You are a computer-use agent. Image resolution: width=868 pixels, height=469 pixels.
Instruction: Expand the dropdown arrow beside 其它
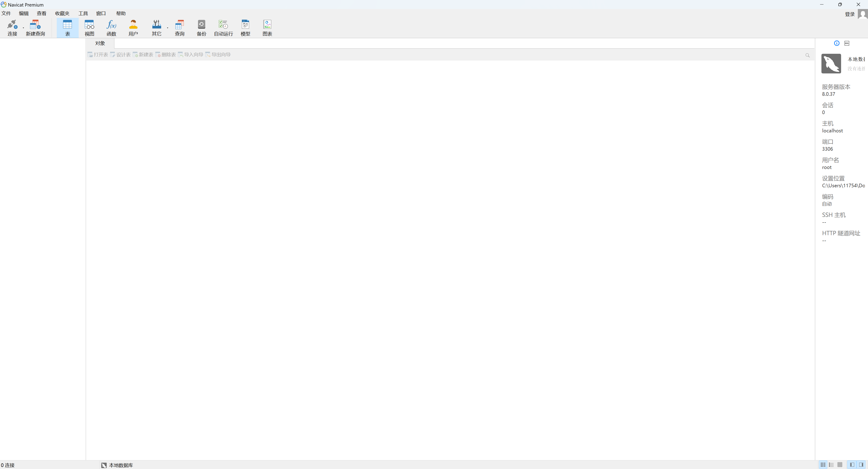pyautogui.click(x=167, y=28)
